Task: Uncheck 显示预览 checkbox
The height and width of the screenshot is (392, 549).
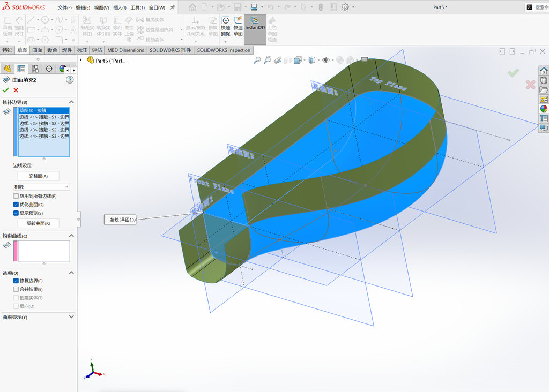Action: coord(16,213)
